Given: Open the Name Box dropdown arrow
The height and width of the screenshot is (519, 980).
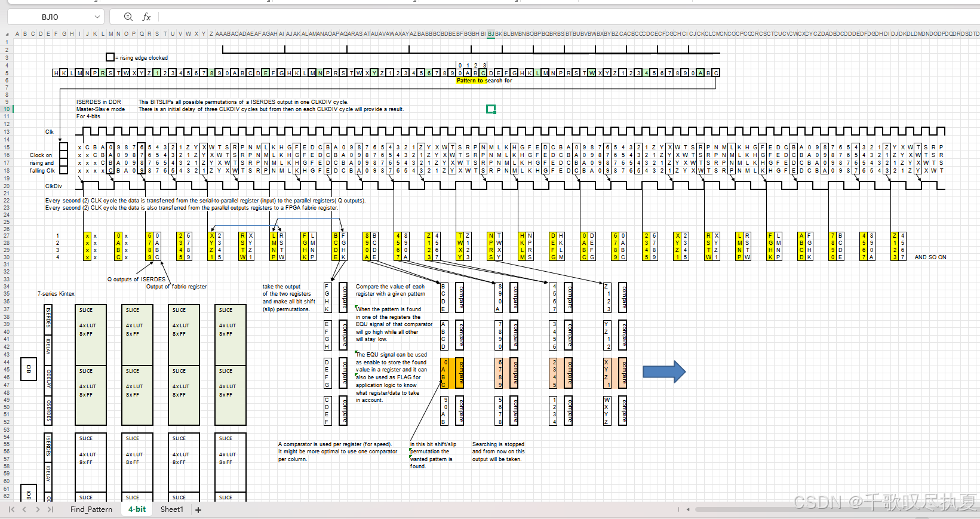Looking at the screenshot, I should 97,17.
